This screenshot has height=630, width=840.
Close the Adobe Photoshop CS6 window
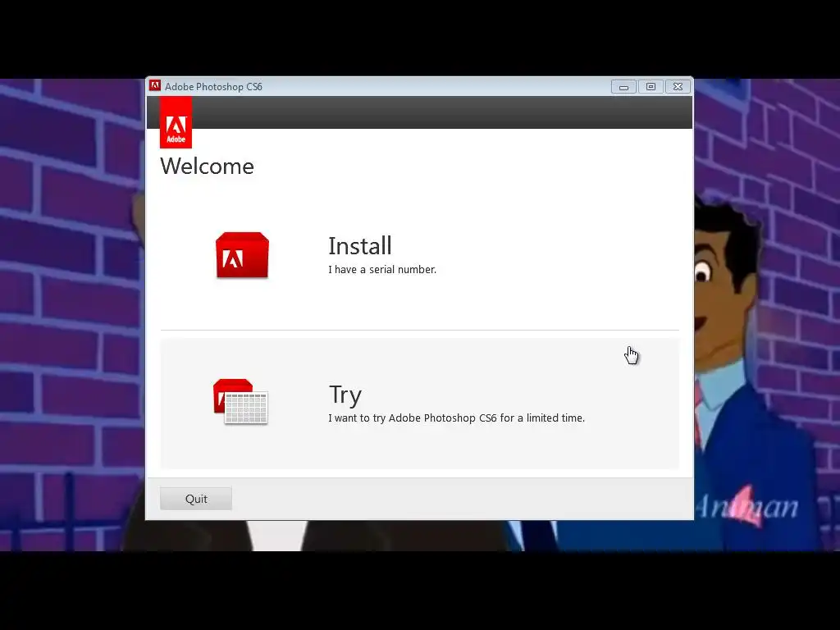678,87
